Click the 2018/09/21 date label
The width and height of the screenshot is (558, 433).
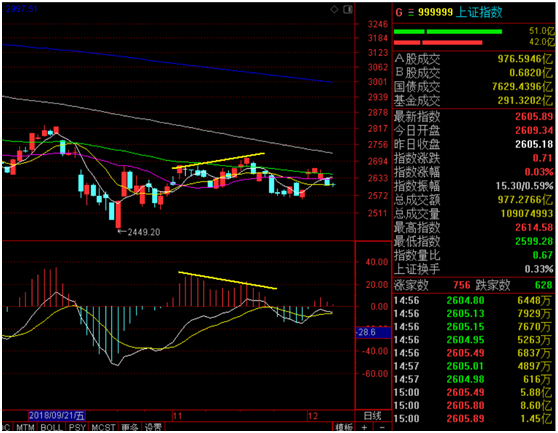click(x=57, y=416)
